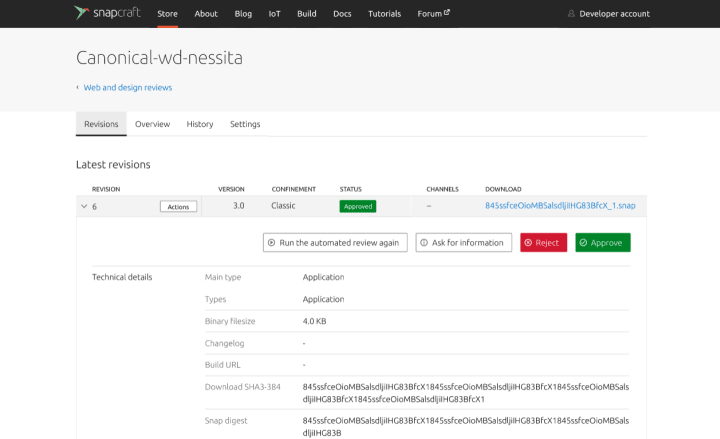This screenshot has height=439, width=720.
Task: Click the VERSION column header
Action: 231,189
